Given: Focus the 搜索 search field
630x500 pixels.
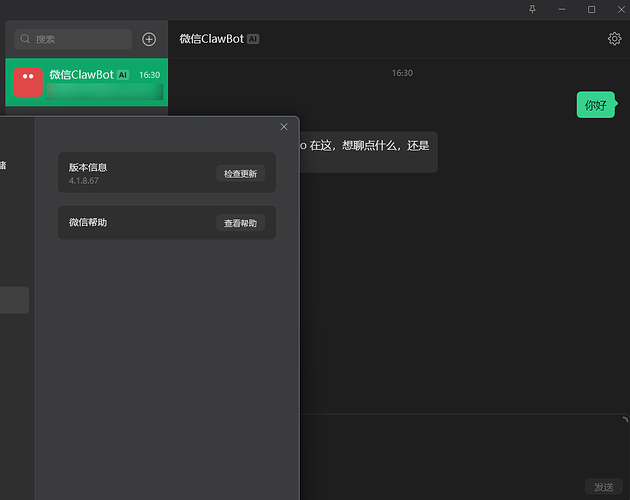Looking at the screenshot, I should (73, 39).
